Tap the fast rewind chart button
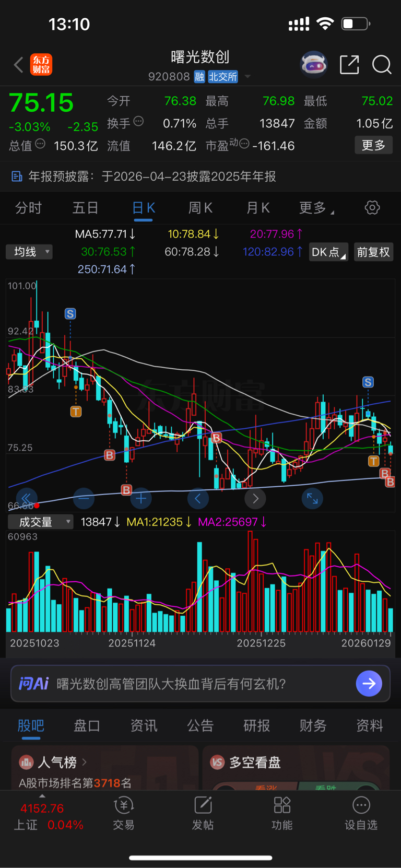The height and width of the screenshot is (868, 401). click(27, 498)
